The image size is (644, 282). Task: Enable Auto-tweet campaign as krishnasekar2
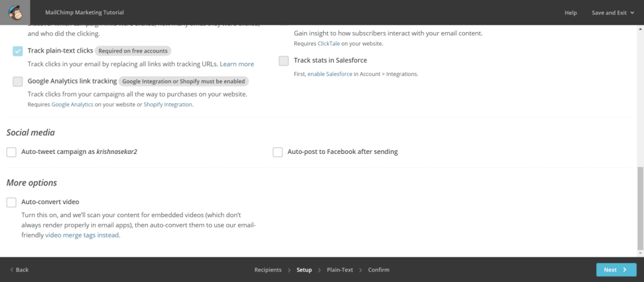tap(11, 152)
